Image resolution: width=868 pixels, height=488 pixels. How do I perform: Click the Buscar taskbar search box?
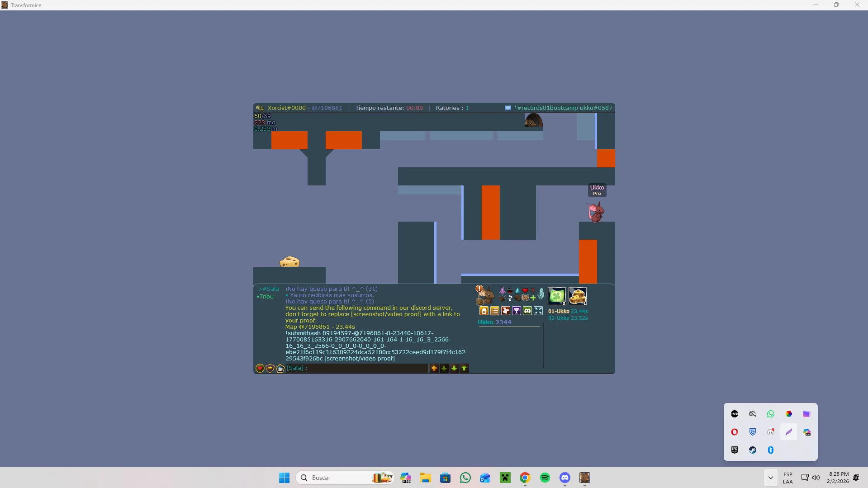tap(345, 478)
